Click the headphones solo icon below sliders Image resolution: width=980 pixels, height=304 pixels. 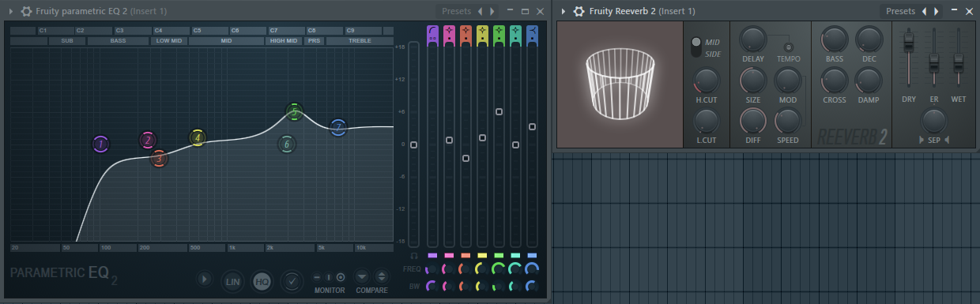tap(413, 256)
